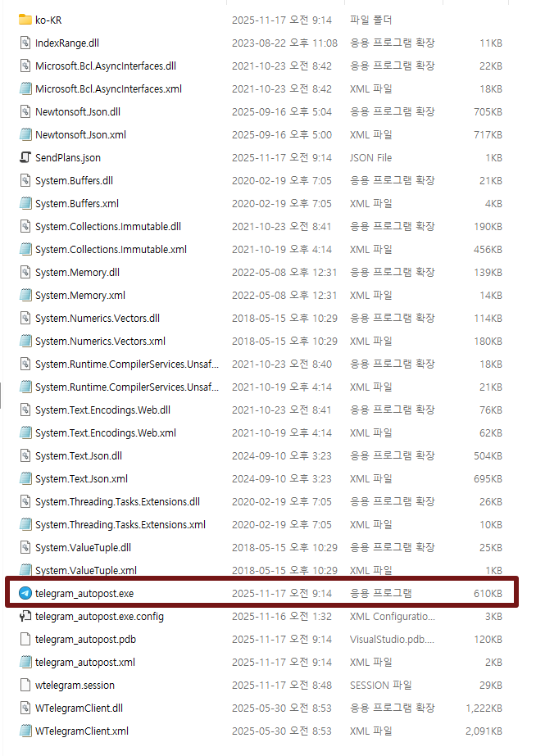This screenshot has height=756, width=536.
Task: Select the file name System.Threading.Tasks.Extensions.xml
Action: (120, 524)
